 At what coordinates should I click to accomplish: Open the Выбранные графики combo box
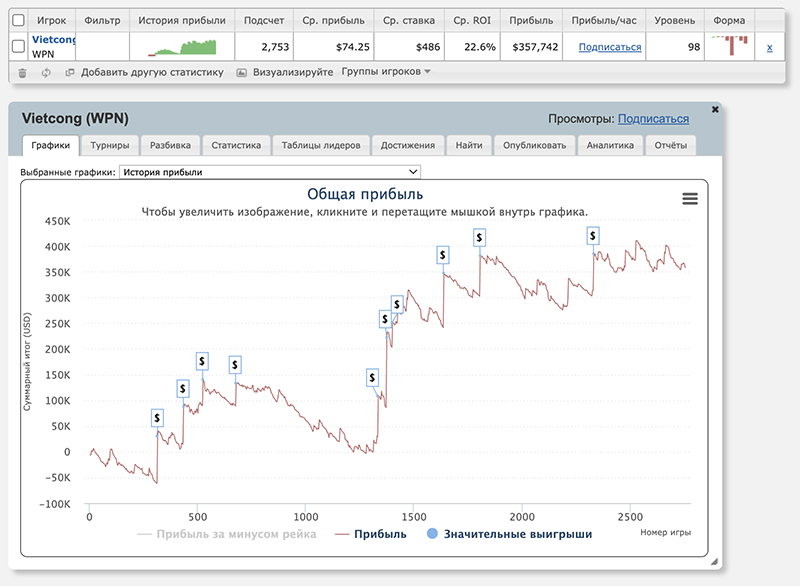point(270,172)
